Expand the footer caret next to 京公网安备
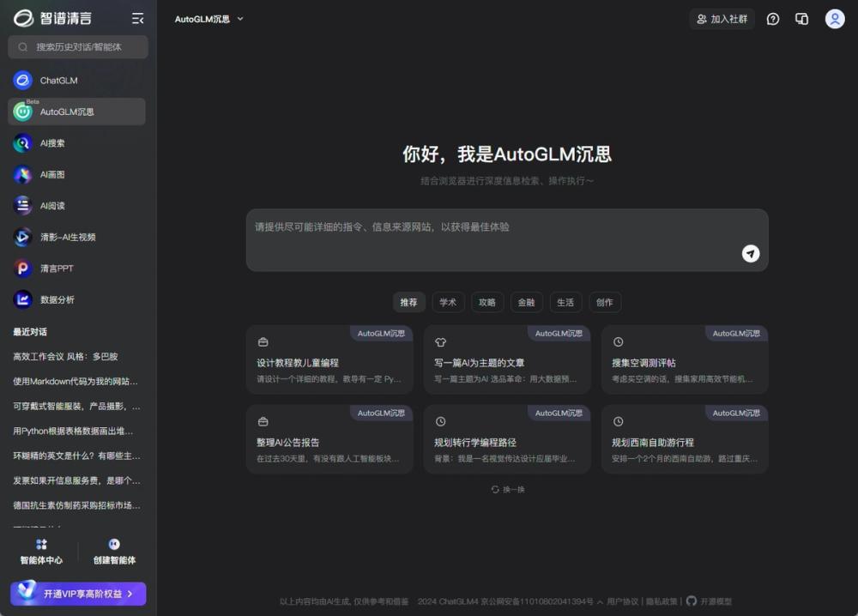858x616 pixels. 600,601
